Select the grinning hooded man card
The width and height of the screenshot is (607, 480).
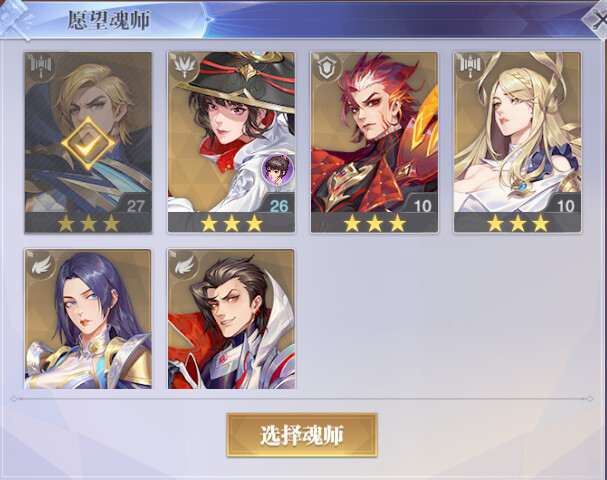click(231, 319)
